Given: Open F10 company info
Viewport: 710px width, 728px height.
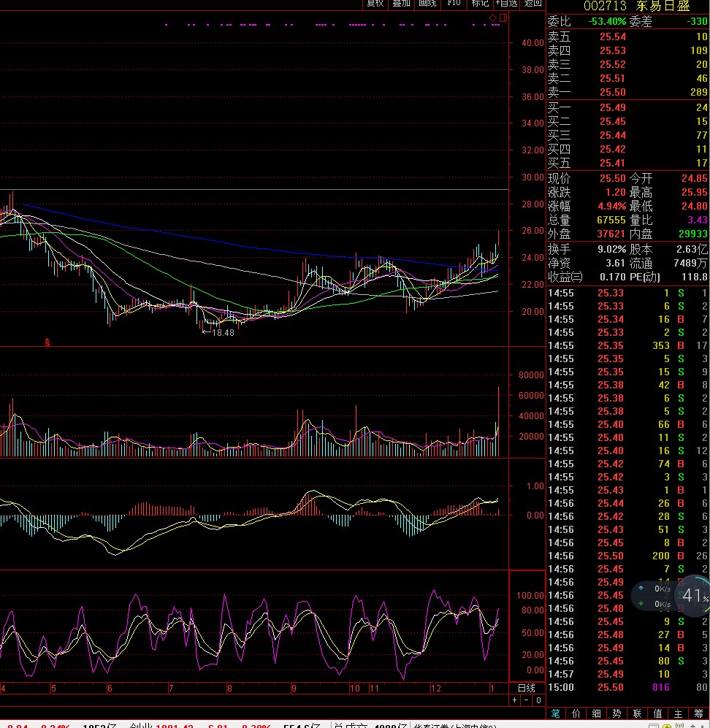Looking at the screenshot, I should (454, 4).
